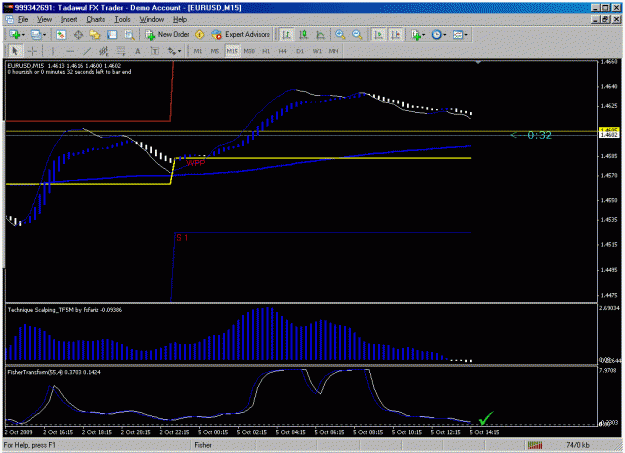Select the Fibonacci Retracement tool

(x=121, y=51)
